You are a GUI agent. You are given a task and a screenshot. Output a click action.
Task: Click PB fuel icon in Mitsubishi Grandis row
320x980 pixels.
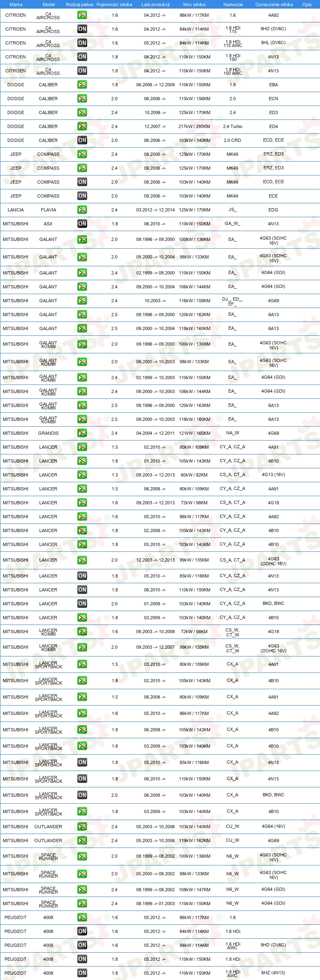coord(82,433)
